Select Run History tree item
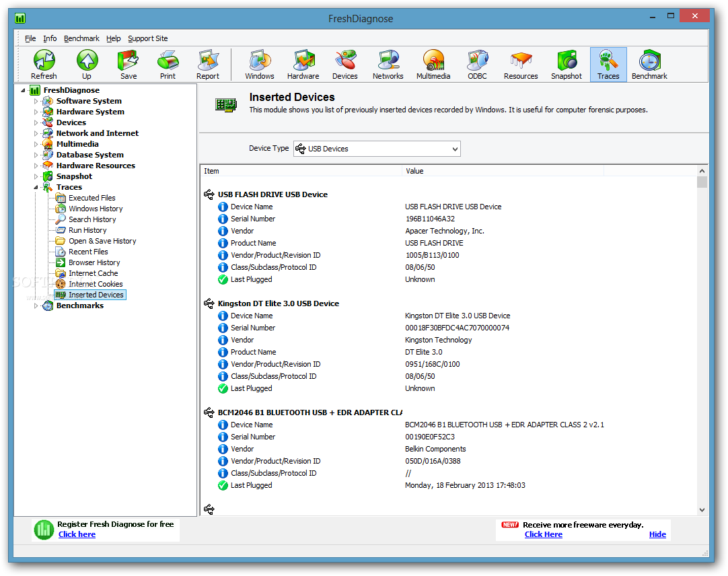 click(87, 230)
